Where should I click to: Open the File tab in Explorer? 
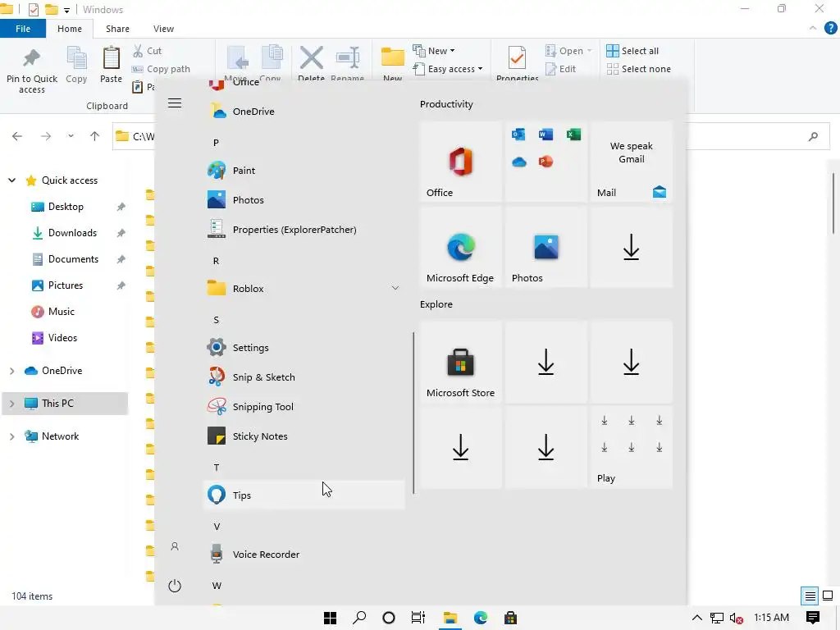(x=23, y=29)
